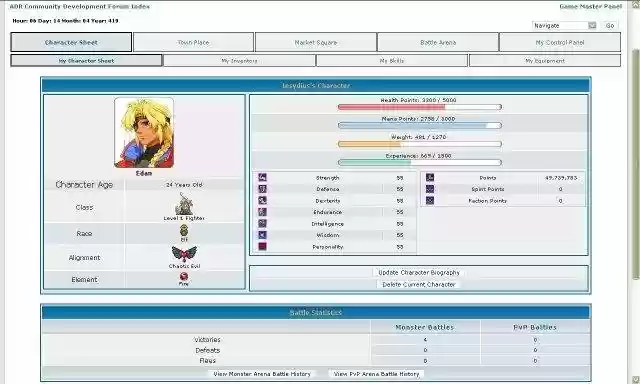
Task: Click the Wisdom stat icon
Action: (262, 235)
